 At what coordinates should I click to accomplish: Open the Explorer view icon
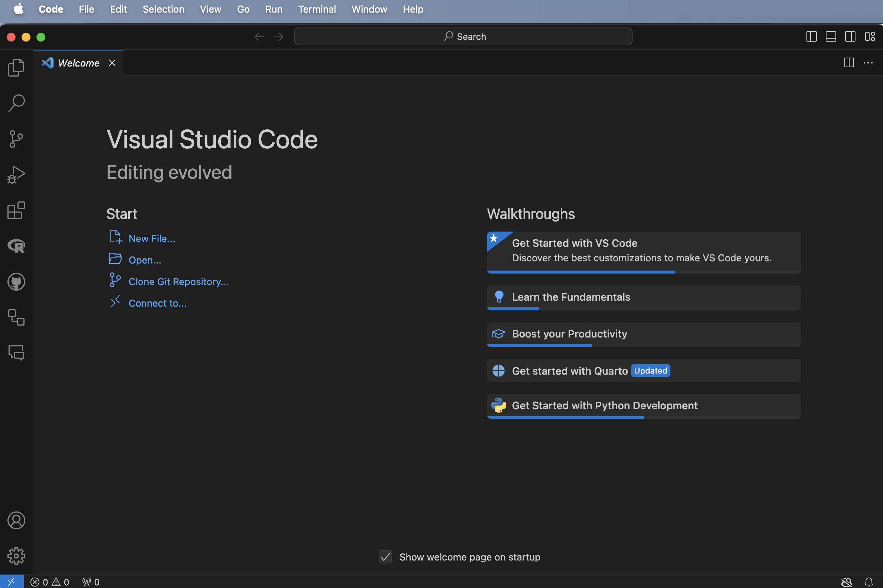click(16, 68)
